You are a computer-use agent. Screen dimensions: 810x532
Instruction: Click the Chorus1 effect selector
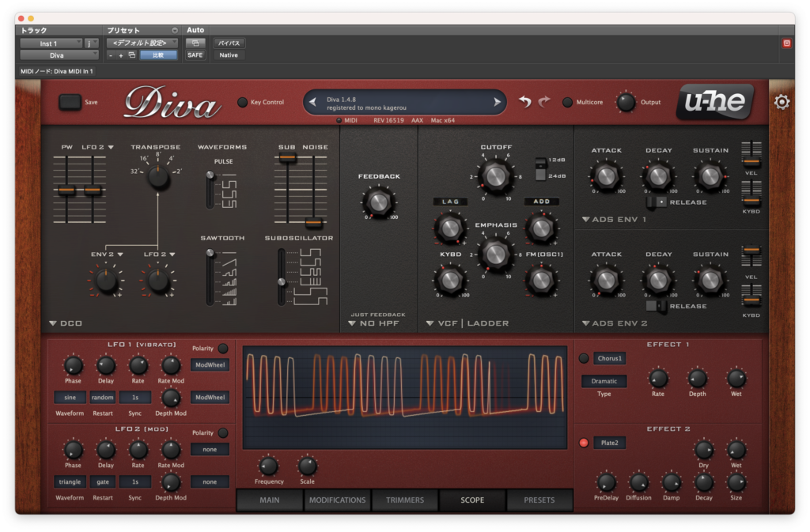[x=609, y=358]
